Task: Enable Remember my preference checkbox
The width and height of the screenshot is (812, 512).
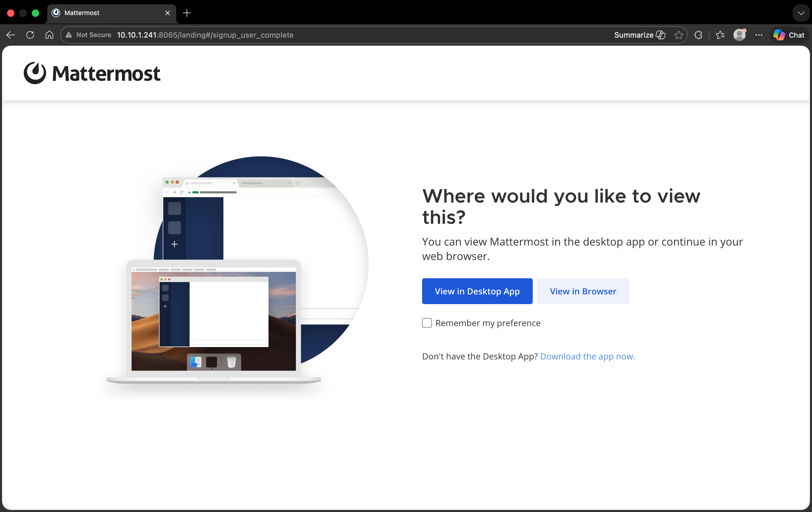Action: pos(427,323)
